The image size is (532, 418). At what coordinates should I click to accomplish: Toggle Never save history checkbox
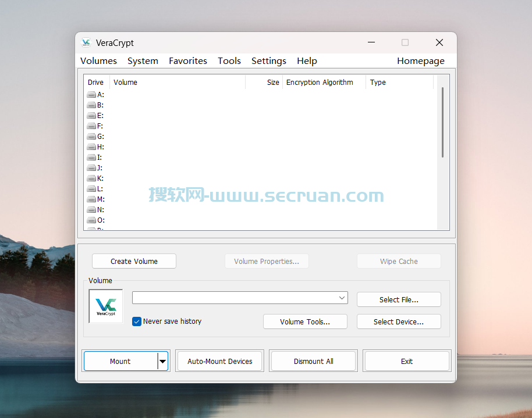click(x=137, y=321)
